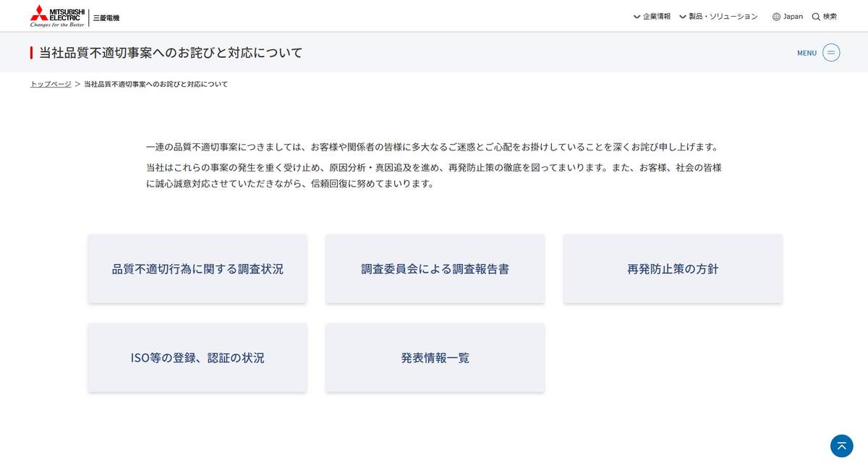Expand the 製品・ソリューション dropdown

tap(723, 15)
